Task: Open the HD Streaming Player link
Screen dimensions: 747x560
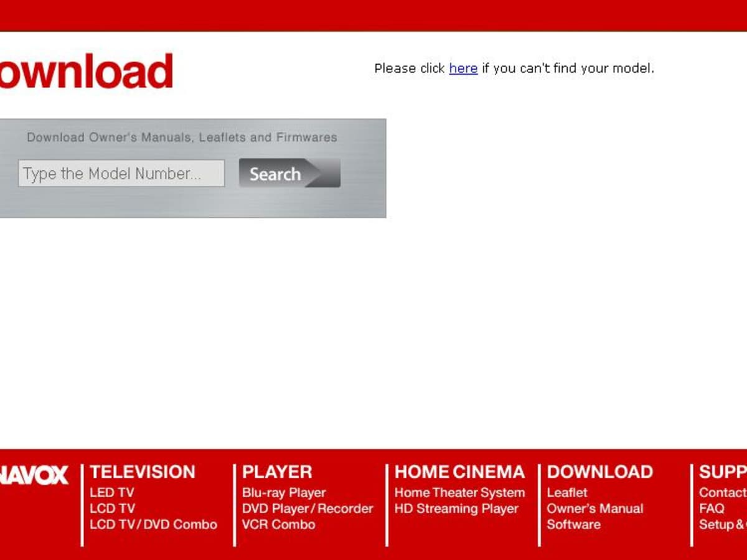Action: [x=456, y=508]
